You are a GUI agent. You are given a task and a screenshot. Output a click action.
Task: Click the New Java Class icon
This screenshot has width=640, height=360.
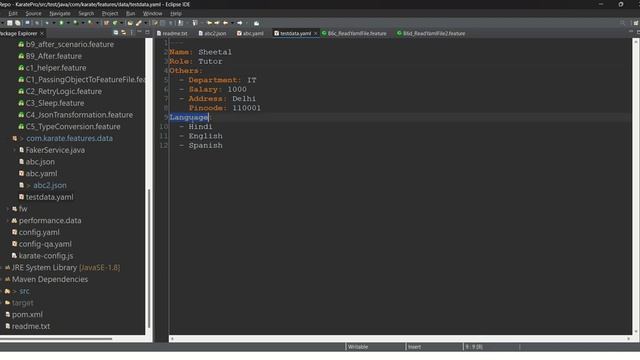tap(115, 23)
